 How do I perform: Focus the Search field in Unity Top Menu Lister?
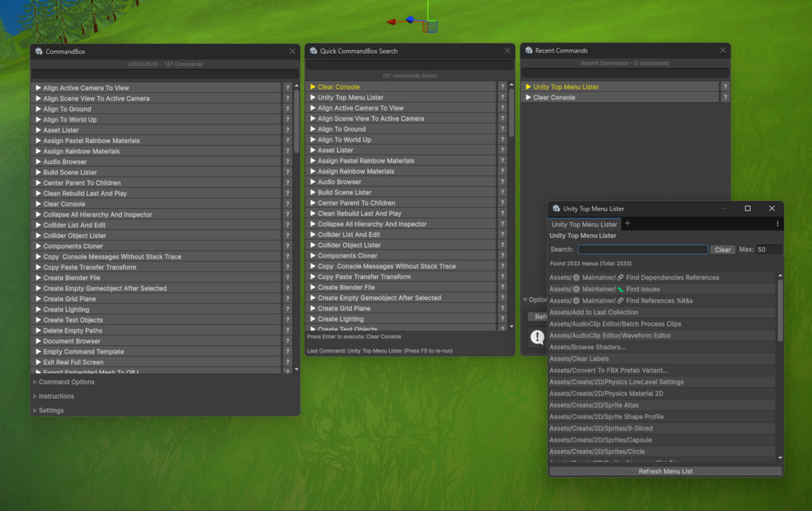click(643, 250)
